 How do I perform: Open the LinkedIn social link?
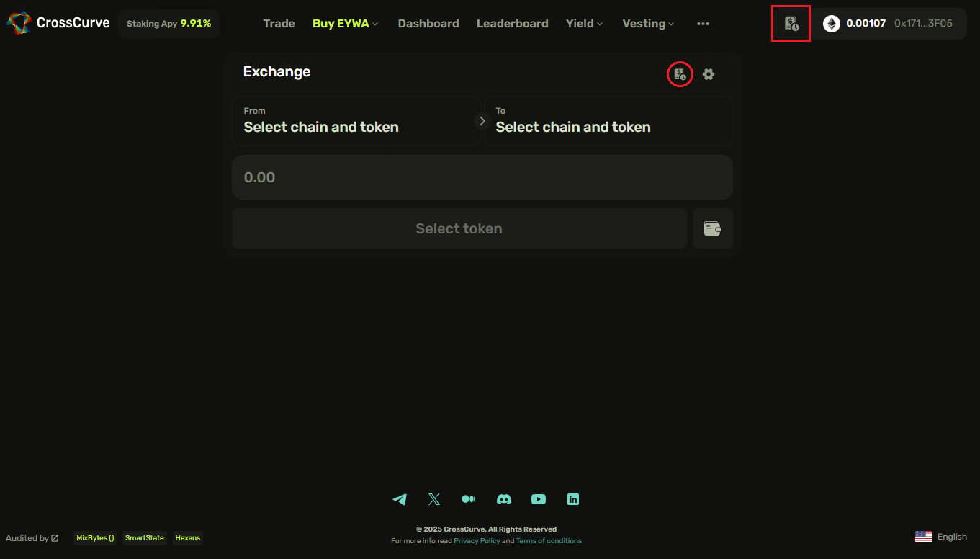[x=573, y=499]
